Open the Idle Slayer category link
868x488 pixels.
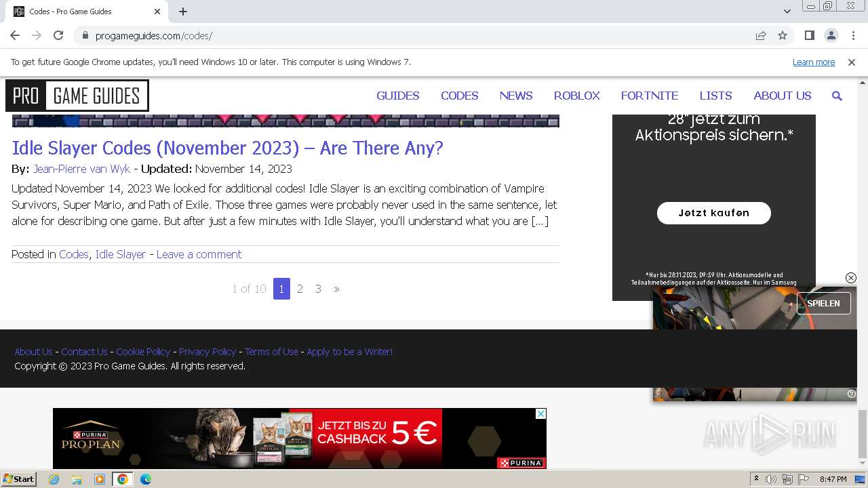click(x=121, y=254)
